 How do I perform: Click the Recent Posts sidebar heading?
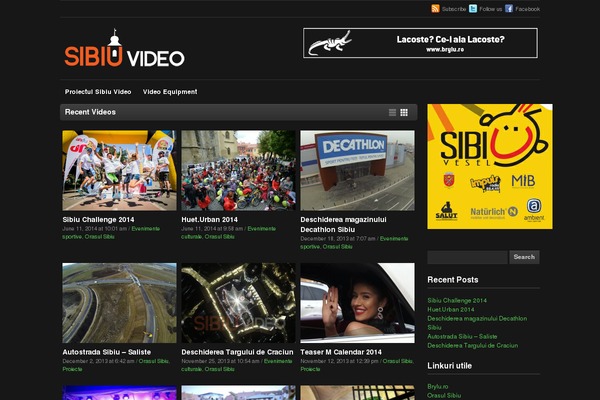[453, 280]
